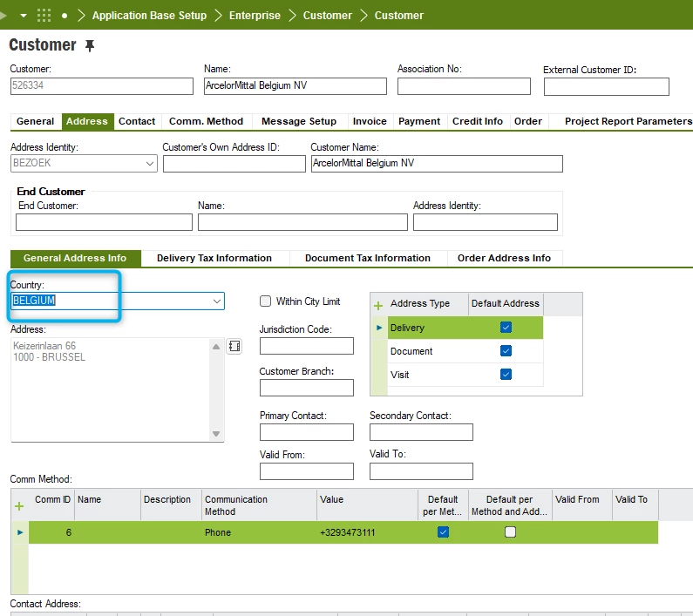
Task: Click the External Customer ID field
Action: 607,86
